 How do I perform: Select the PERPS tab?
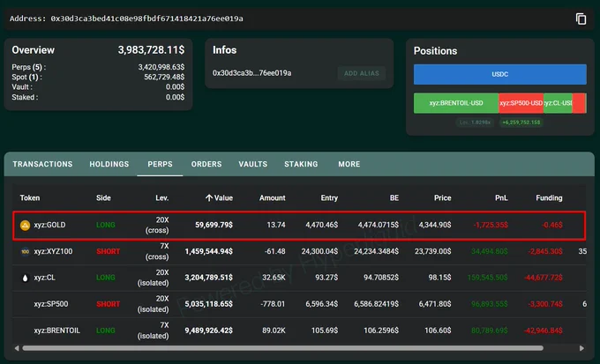160,164
